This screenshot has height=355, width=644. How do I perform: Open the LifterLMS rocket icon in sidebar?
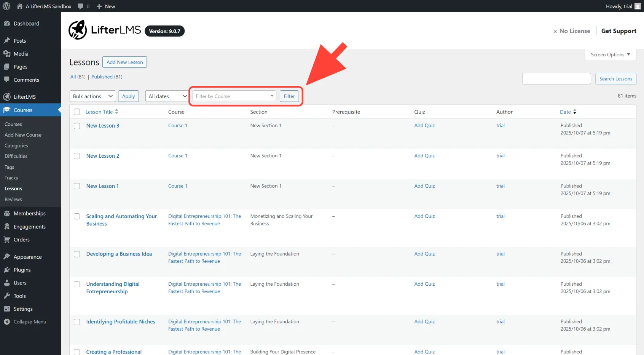pos(7,97)
